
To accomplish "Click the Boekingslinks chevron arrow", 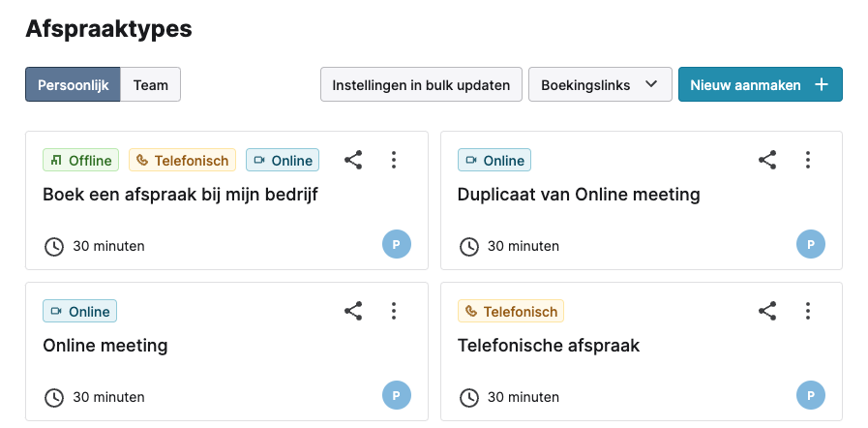I will click(x=651, y=84).
